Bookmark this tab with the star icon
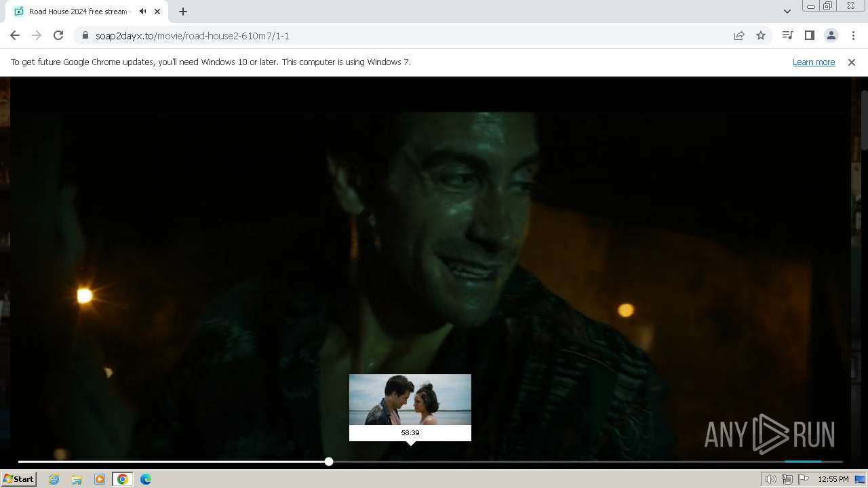This screenshot has height=488, width=868. click(x=761, y=35)
